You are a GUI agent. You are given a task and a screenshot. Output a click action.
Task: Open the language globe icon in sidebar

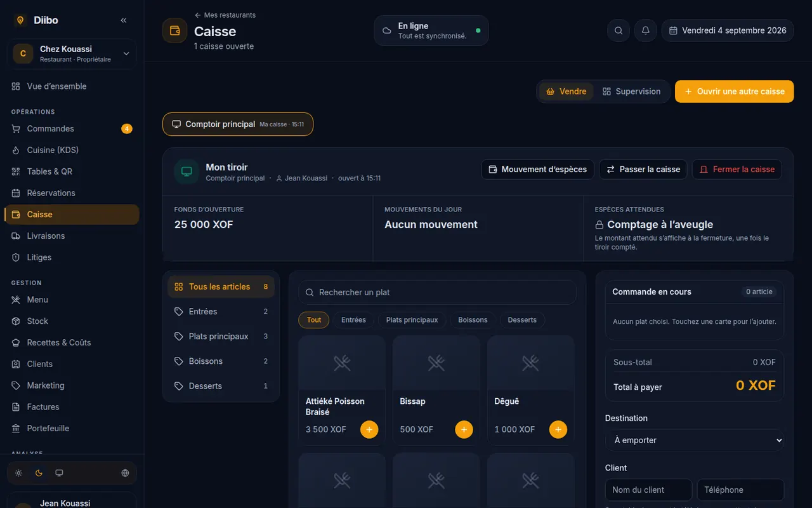click(125, 473)
